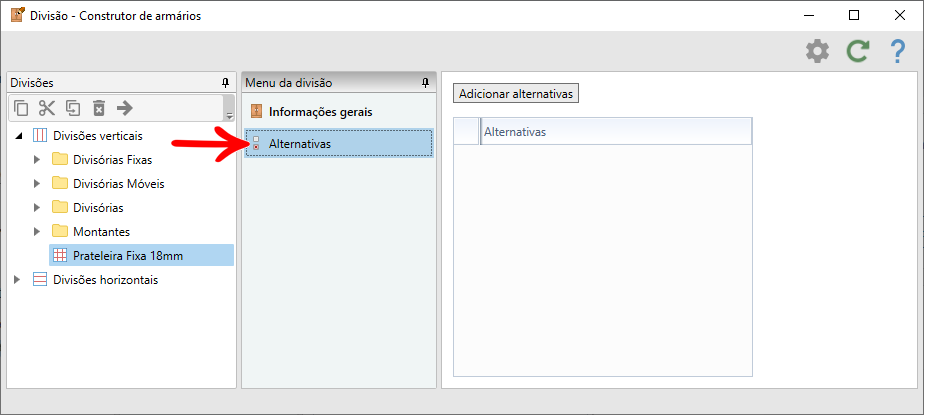933x417 pixels.
Task: Close the Construtor de armários window
Action: 900,15
